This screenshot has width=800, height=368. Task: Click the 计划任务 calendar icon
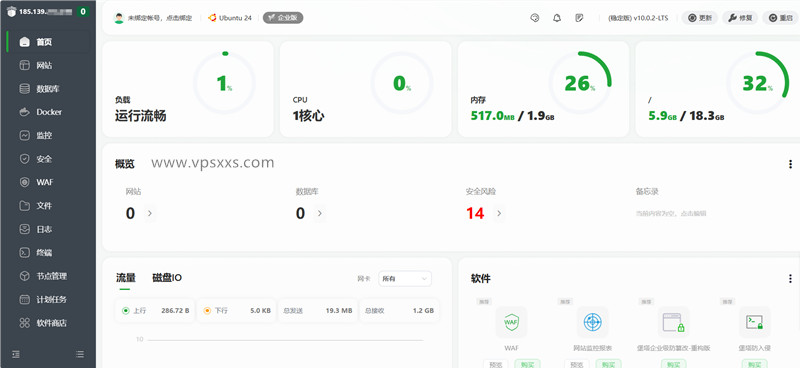24,300
